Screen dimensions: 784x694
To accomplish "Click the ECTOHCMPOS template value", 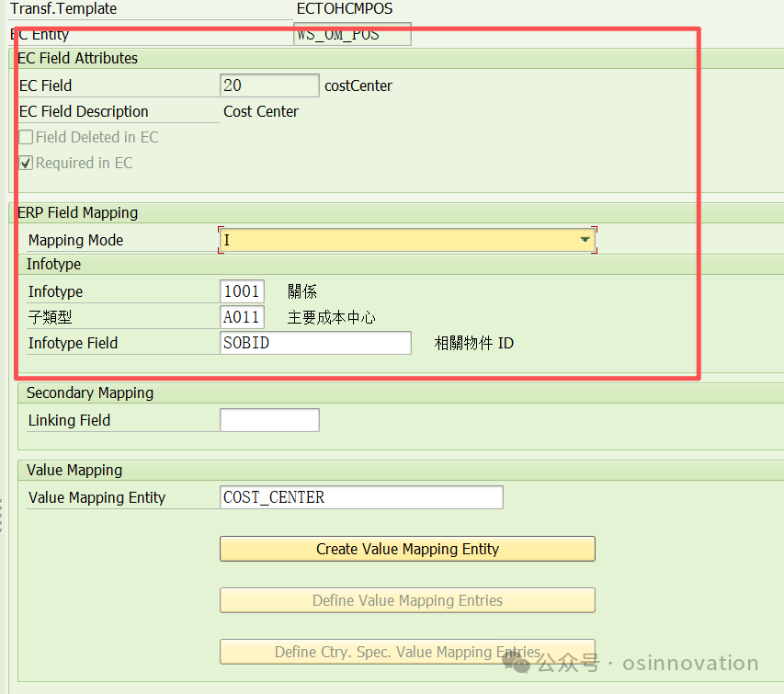I will [x=345, y=8].
